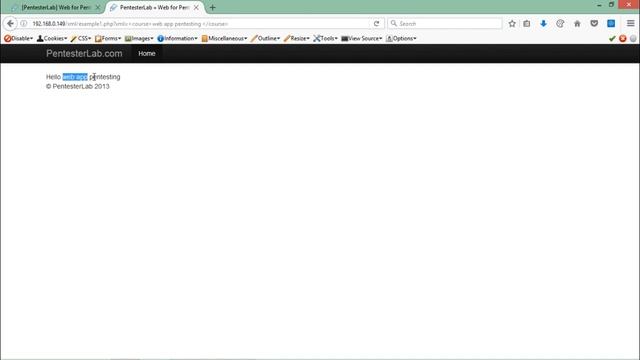640x360 pixels.
Task: Click into the URL address bar
Action: click(200, 24)
